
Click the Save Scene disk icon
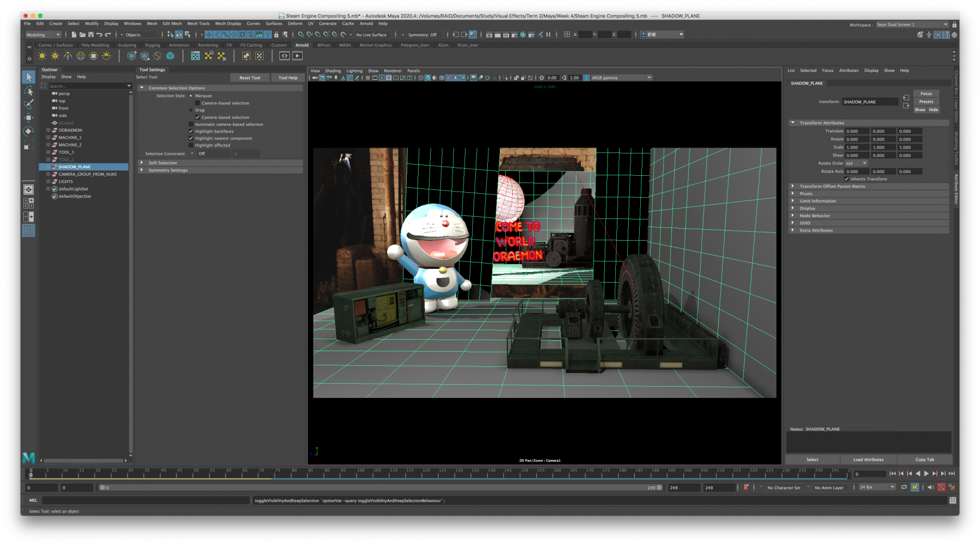click(x=91, y=35)
